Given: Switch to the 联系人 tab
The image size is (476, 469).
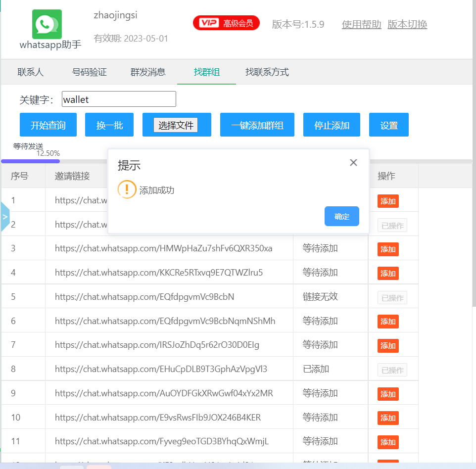Looking at the screenshot, I should (31, 72).
